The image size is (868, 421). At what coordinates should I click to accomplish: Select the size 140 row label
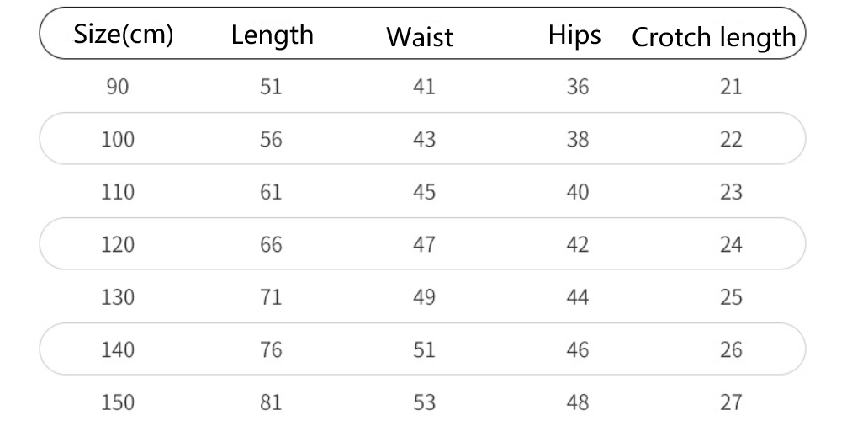(118, 349)
